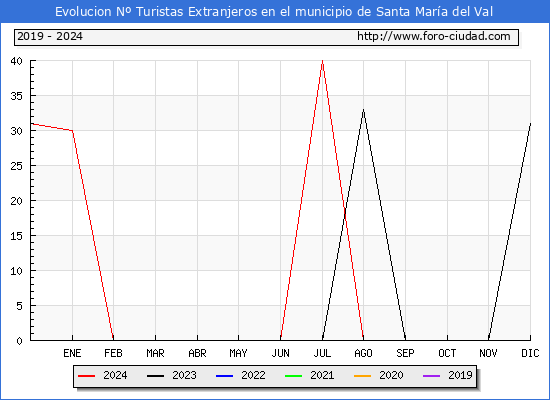Image resolution: width=550 pixels, height=400 pixels.
Task: Click the 2020 legend label
Action: pyautogui.click(x=391, y=375)
